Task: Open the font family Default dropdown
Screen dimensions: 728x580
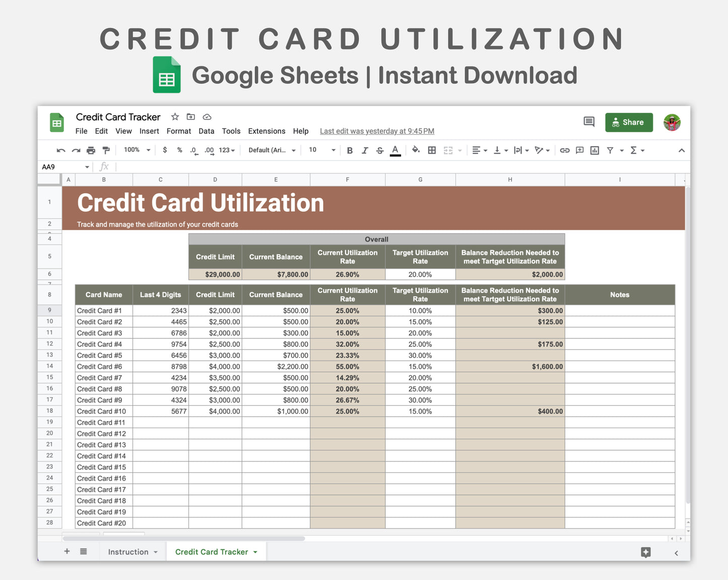Action: tap(272, 150)
